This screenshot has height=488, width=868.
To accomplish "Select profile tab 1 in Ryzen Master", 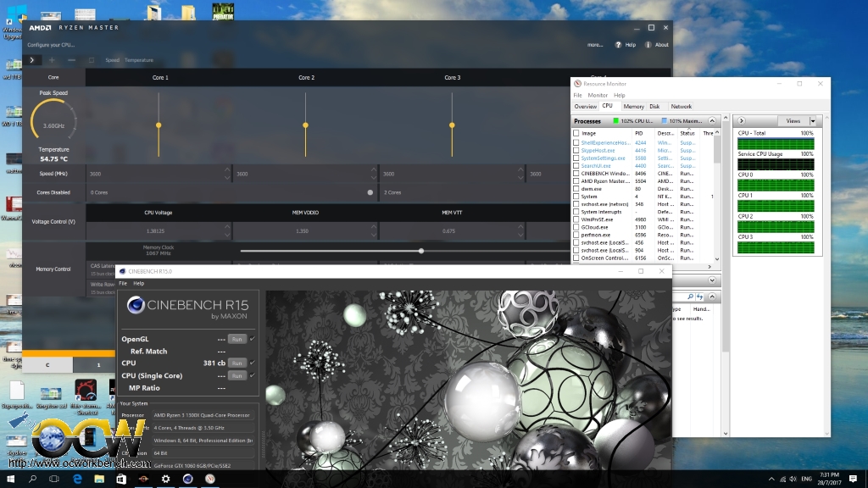I will coord(98,364).
